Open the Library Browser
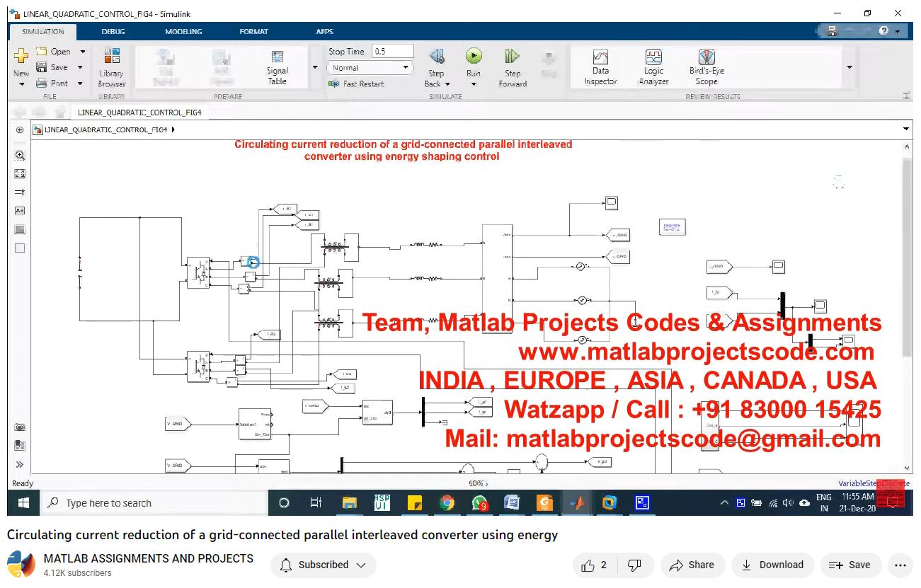921x588 pixels. click(111, 67)
